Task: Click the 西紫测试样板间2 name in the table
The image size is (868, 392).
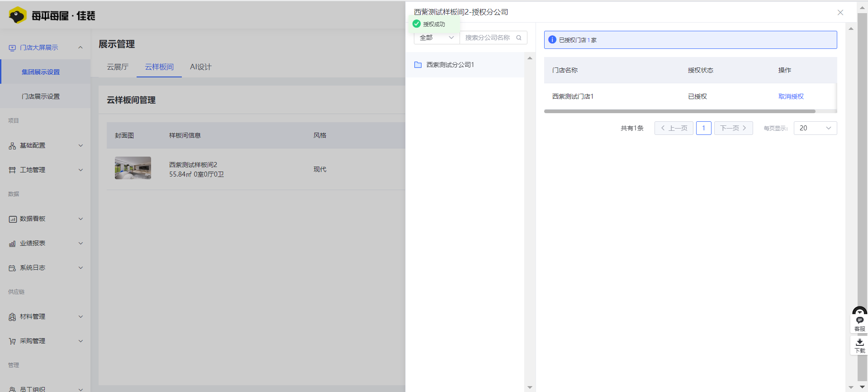Action: tap(193, 164)
